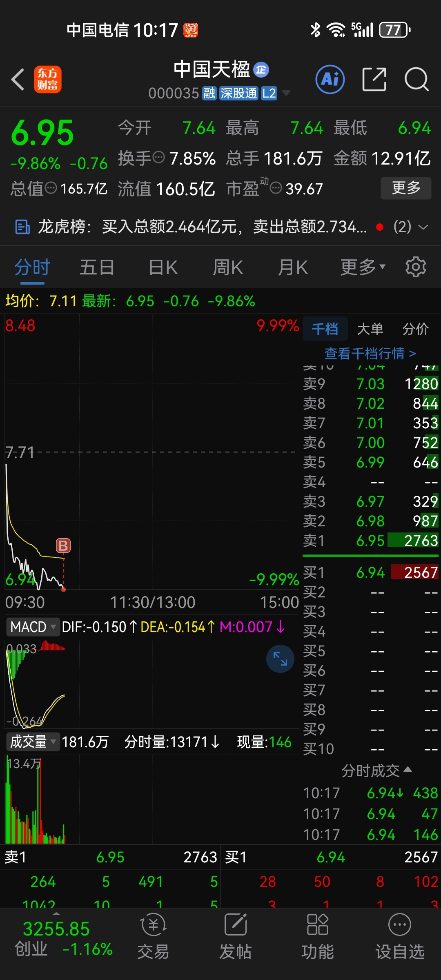Screen dimensions: 441x980
Task: Tap the 创业 index 3255.85 panel
Action: 64,938
